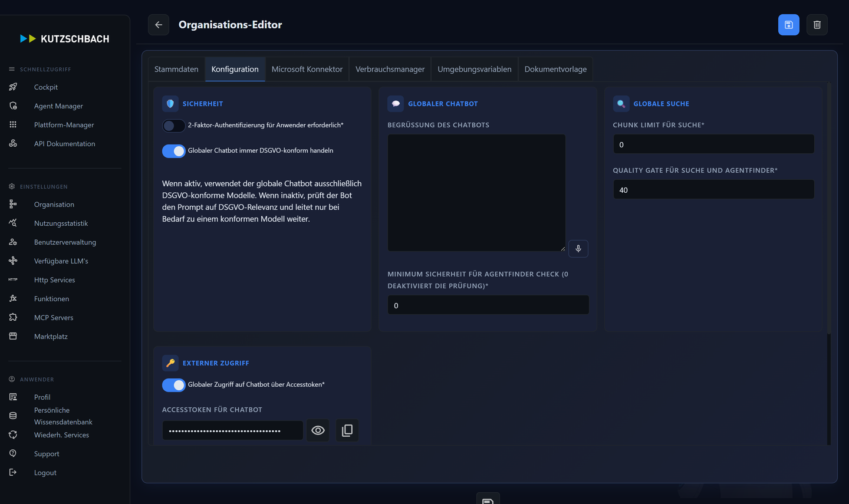The width and height of the screenshot is (849, 504).
Task: Click the Einstellungen gear icon header
Action: click(12, 186)
